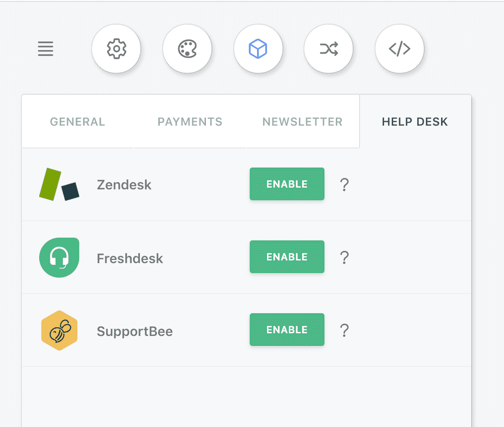Open the palette design section

(x=187, y=49)
